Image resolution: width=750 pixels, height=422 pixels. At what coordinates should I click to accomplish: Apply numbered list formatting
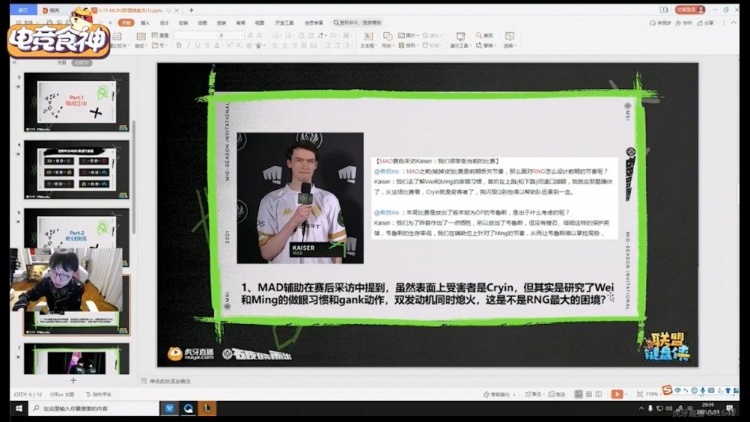click(289, 35)
